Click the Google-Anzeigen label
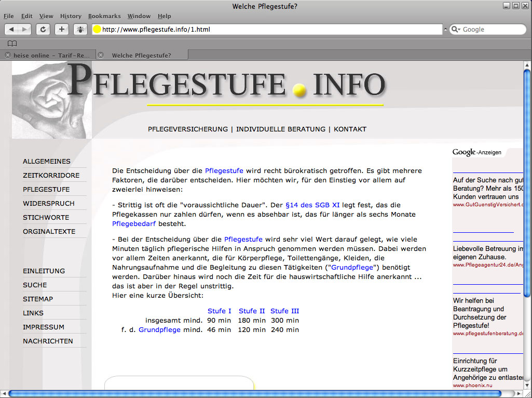The image size is (532, 398). point(476,152)
